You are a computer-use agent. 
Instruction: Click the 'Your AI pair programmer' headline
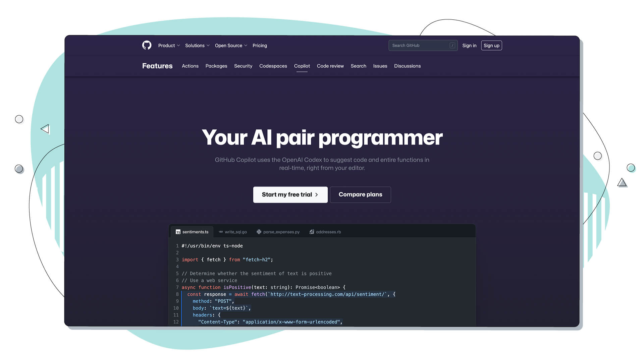pyautogui.click(x=322, y=138)
